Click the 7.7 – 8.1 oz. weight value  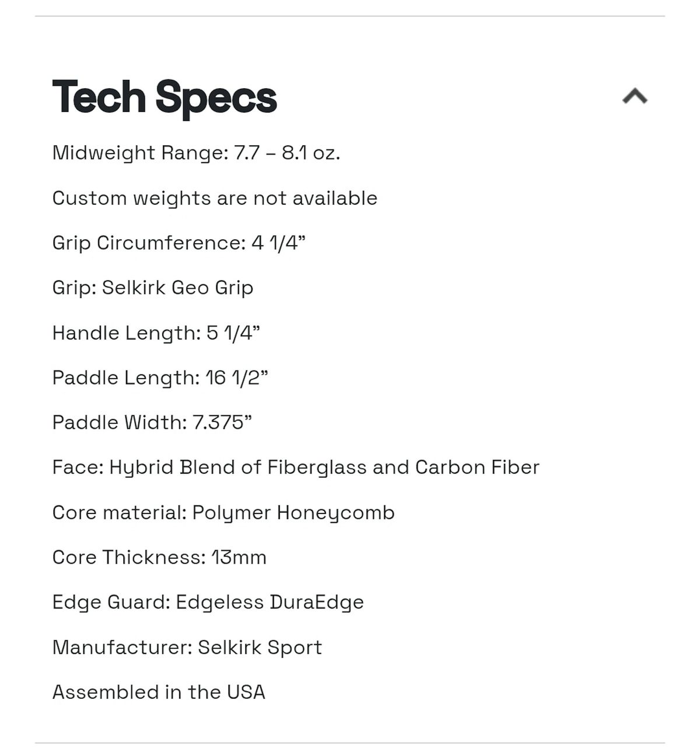[287, 153]
